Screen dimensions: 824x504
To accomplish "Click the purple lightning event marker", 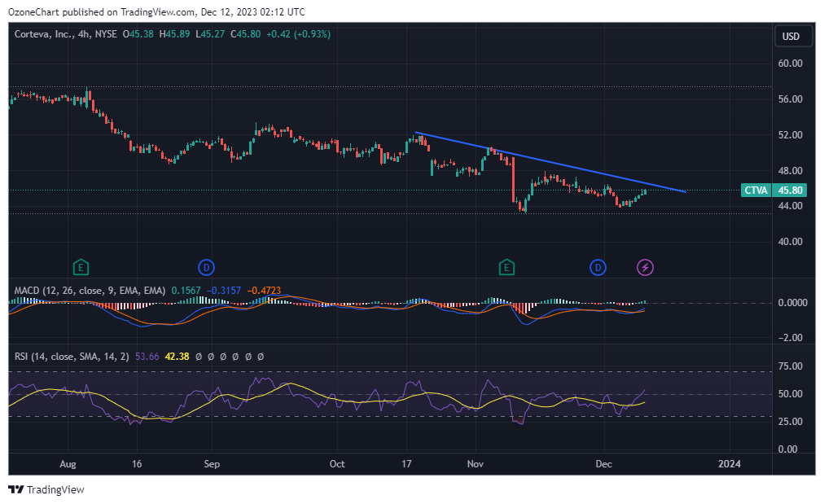I will click(x=646, y=268).
